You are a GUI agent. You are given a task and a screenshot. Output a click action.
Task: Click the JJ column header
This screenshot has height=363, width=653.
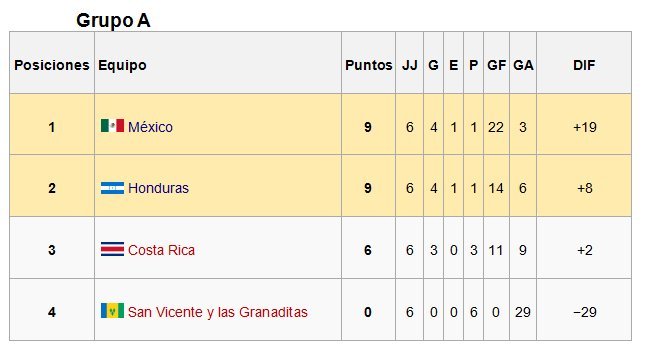click(x=409, y=65)
